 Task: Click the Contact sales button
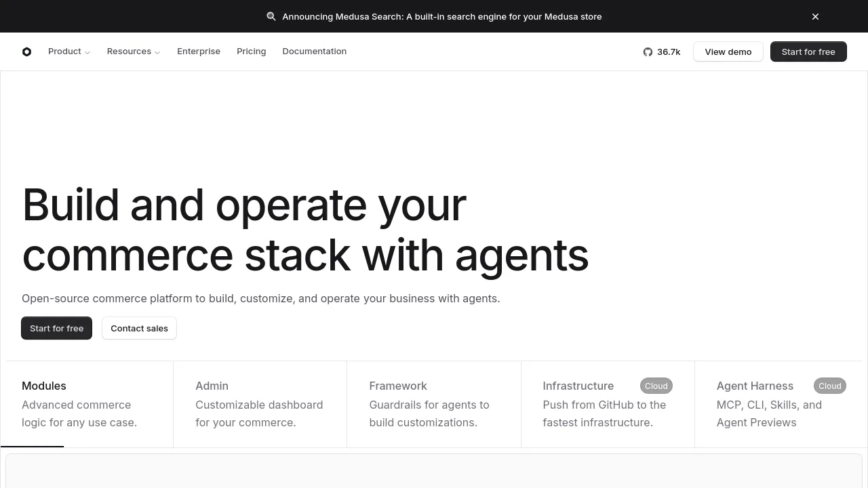pyautogui.click(x=139, y=328)
